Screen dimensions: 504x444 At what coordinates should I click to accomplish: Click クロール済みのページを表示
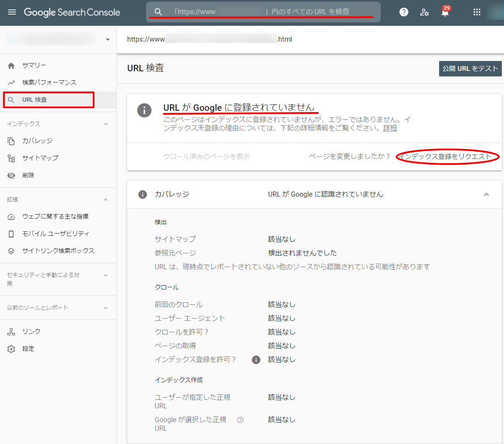tap(206, 156)
